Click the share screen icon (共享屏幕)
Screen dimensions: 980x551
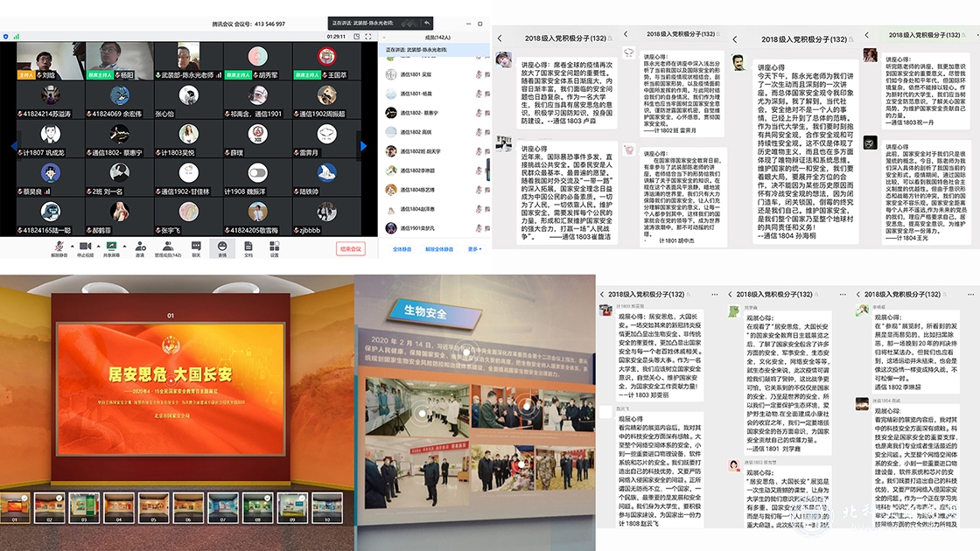point(112,245)
